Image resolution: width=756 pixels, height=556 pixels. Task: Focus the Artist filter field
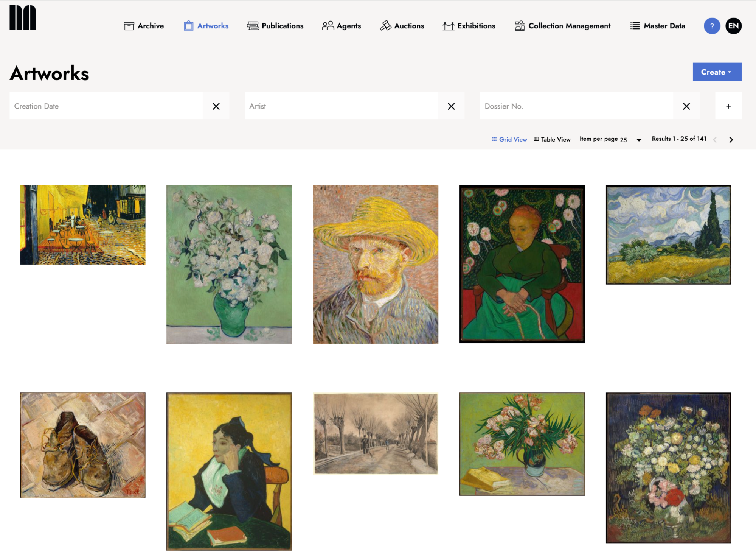pos(341,106)
